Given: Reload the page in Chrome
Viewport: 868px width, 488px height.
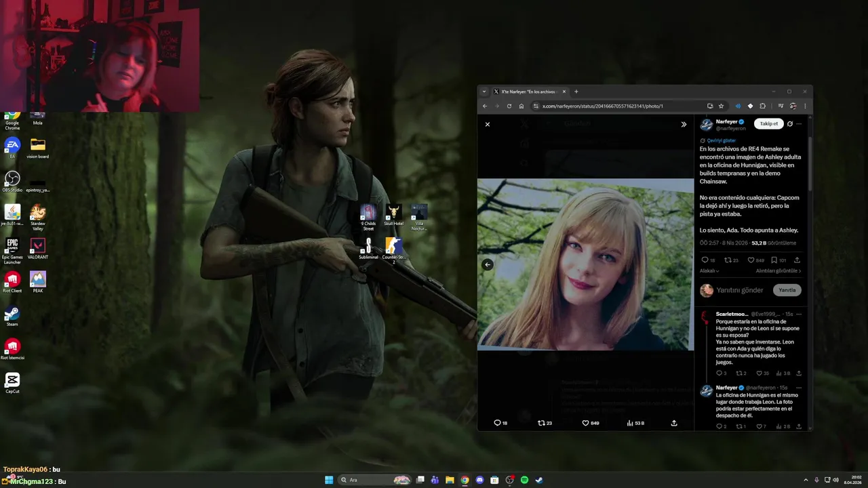Looking at the screenshot, I should point(509,106).
